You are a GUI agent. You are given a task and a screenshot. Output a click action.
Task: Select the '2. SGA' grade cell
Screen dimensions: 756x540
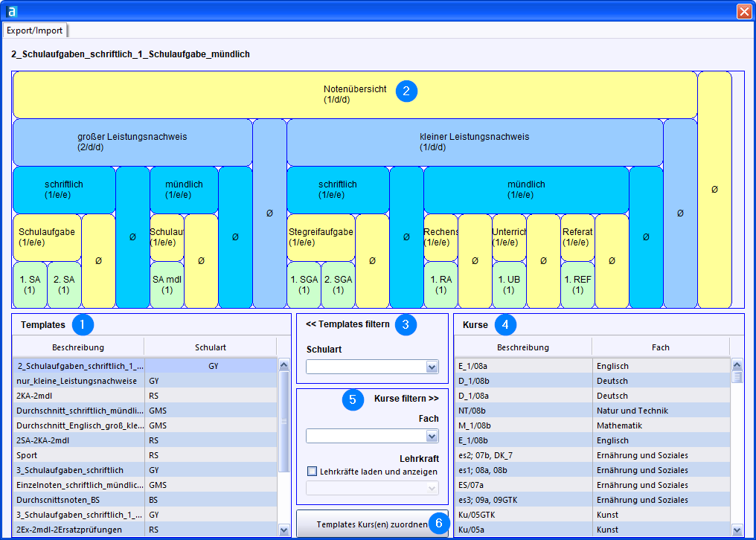(x=338, y=284)
